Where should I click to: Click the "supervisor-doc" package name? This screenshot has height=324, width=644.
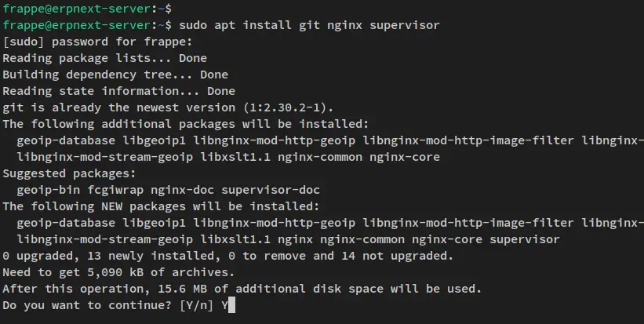point(271,190)
